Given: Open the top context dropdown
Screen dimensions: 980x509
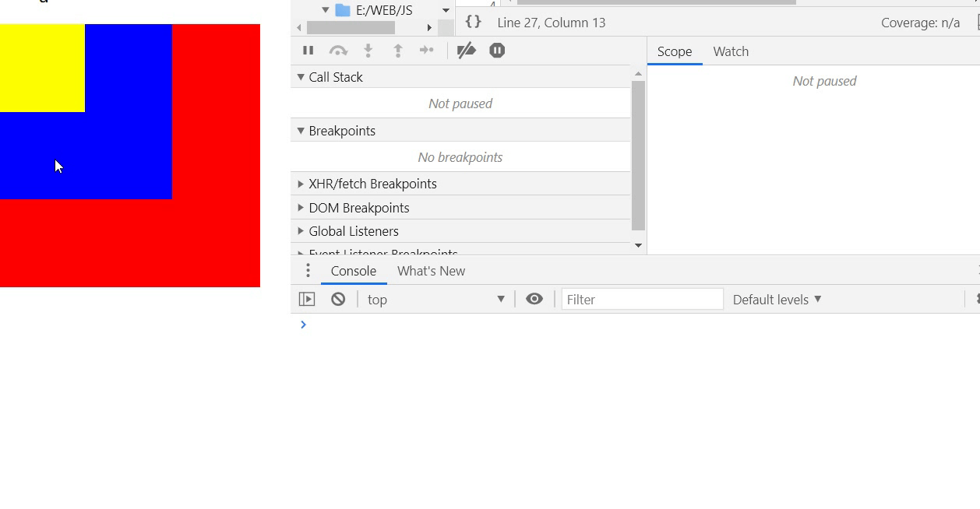Looking at the screenshot, I should [x=436, y=300].
